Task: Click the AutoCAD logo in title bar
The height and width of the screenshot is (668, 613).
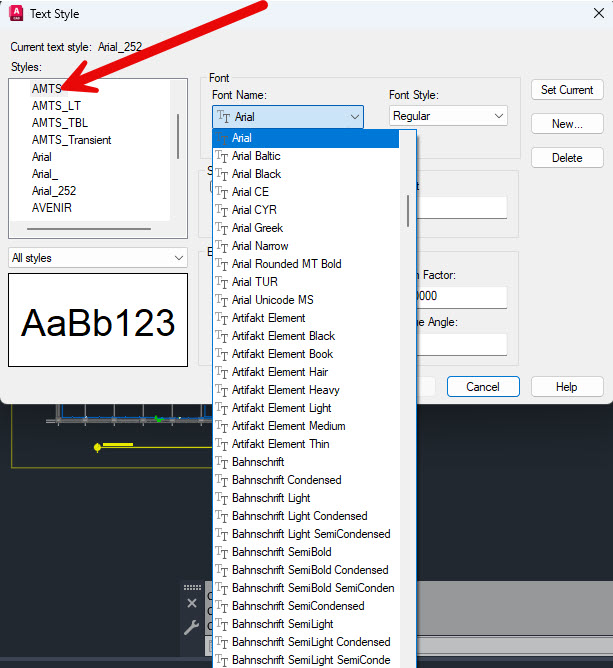Action: pyautogui.click(x=16, y=13)
